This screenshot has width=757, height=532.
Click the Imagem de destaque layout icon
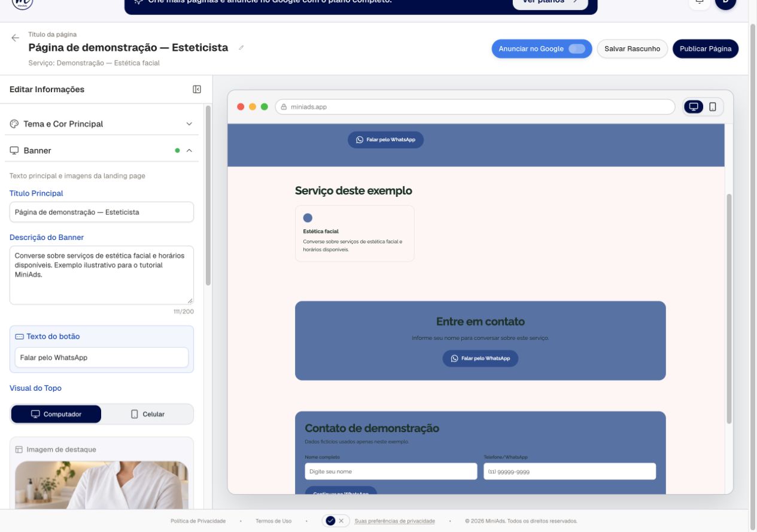point(19,449)
